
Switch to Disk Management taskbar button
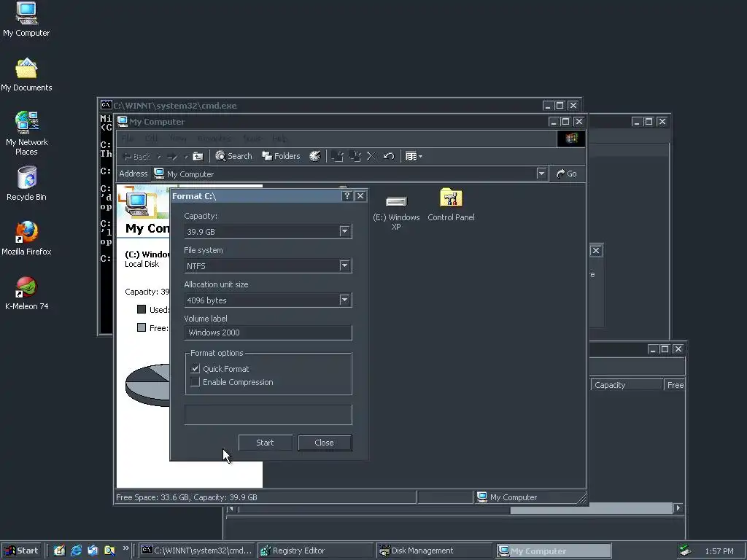434,551
